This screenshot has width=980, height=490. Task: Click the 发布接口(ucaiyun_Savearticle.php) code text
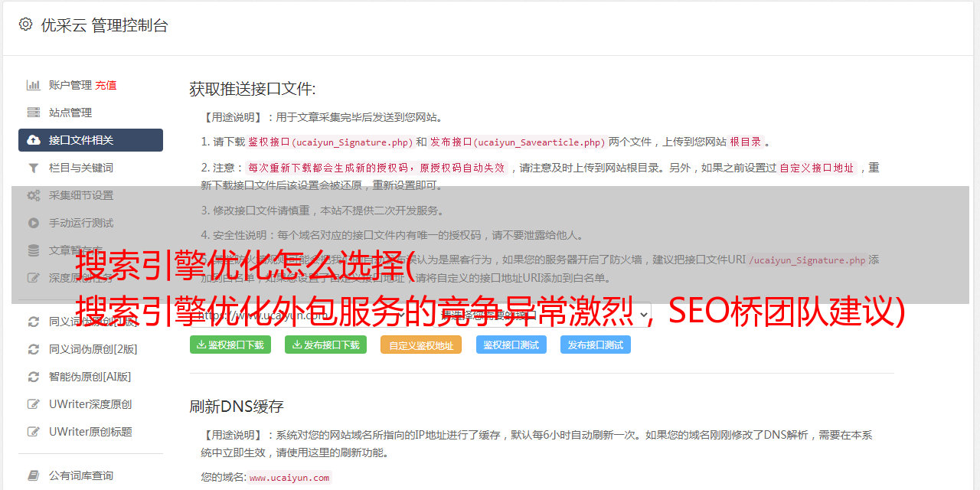[x=518, y=142]
